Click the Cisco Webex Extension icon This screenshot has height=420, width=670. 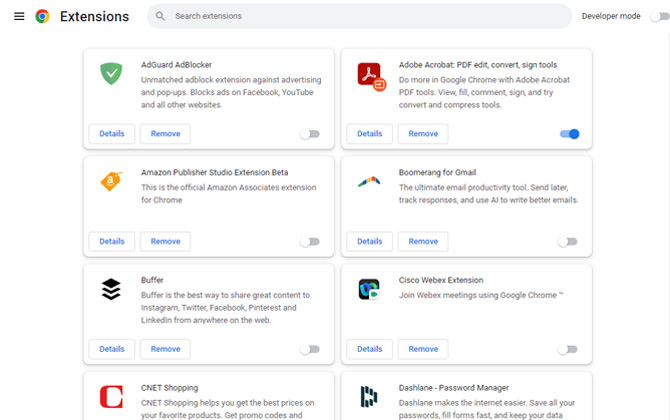[369, 289]
